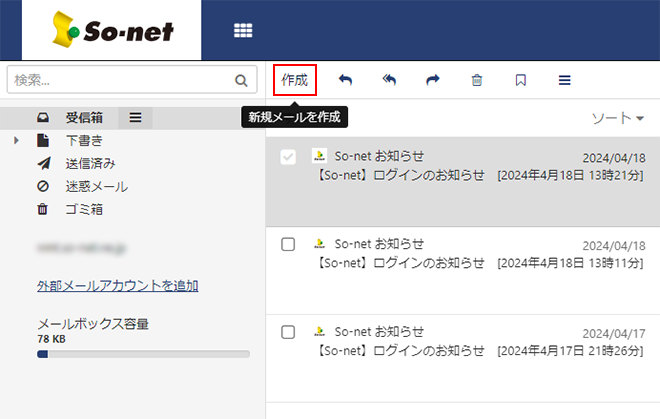Open the apps grid menu icon
The image size is (660, 419).
243,31
